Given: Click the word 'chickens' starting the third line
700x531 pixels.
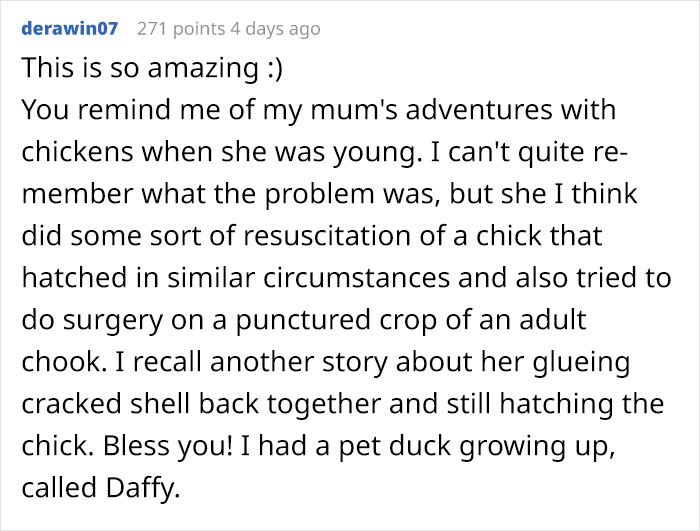Looking at the screenshot, I should point(77,151).
